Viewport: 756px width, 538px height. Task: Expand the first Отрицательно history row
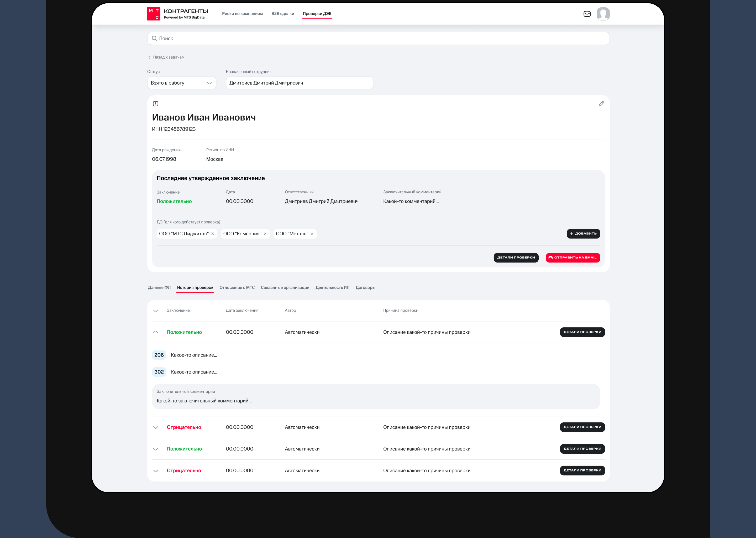click(156, 427)
